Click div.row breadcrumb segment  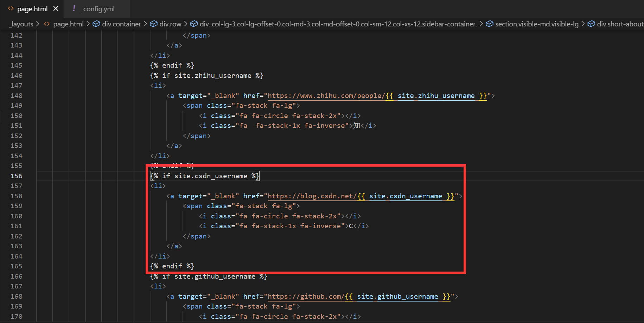click(x=170, y=24)
